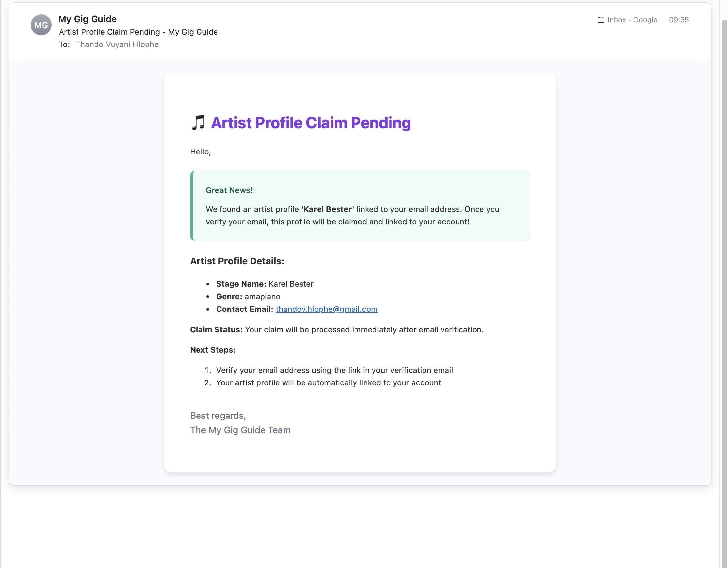Click the vertical scrollbar thumb on right

(724, 293)
